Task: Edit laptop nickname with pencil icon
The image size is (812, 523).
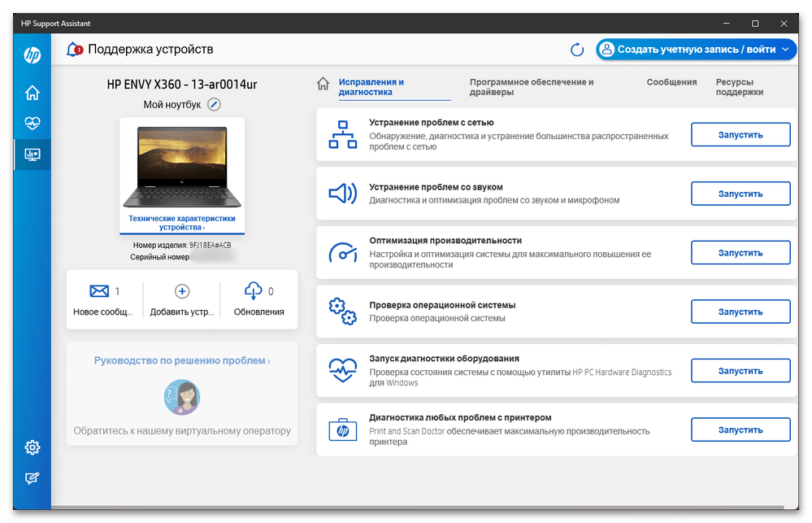Action: coord(214,104)
